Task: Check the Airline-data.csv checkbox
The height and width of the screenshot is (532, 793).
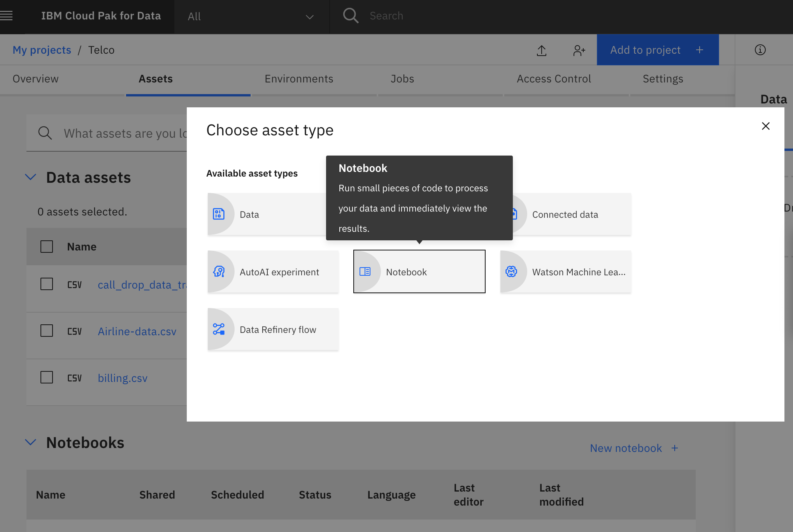Action: tap(47, 331)
